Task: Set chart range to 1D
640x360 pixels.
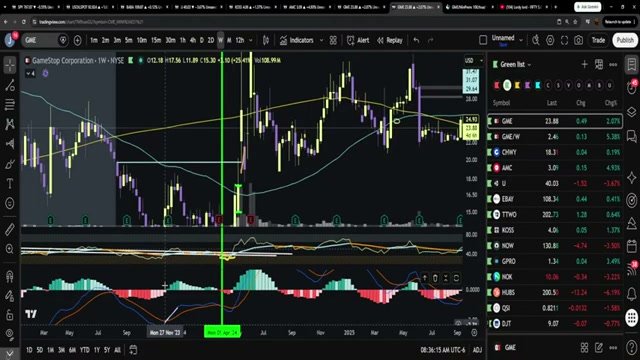Action: (29, 350)
